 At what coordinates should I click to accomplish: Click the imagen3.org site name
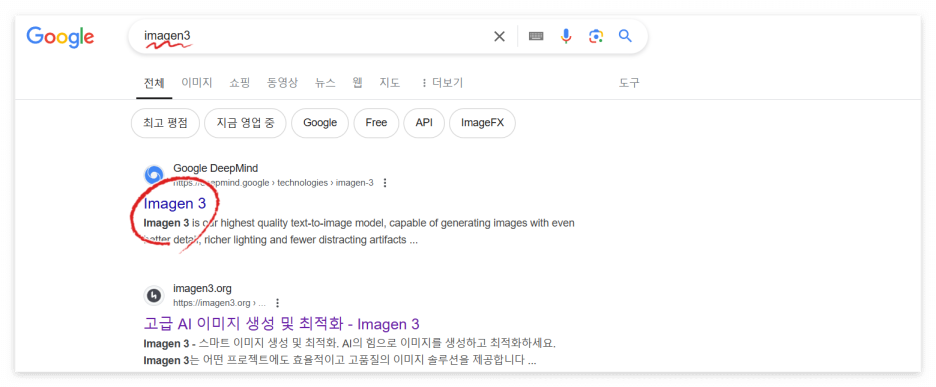click(x=202, y=288)
